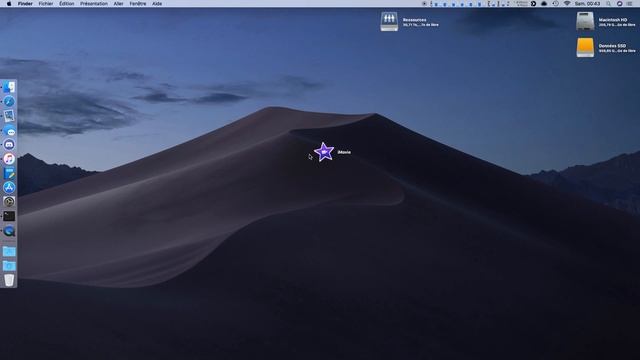
Task: Open the Aide menu
Action: pyautogui.click(x=157, y=4)
